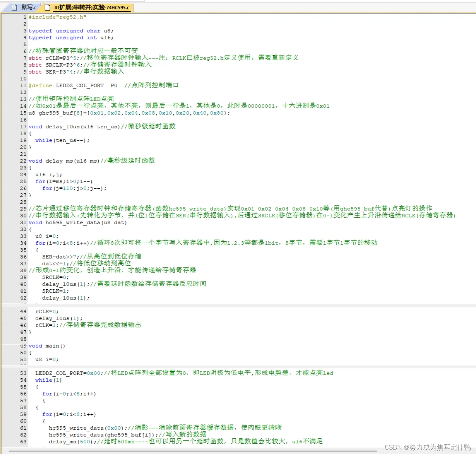Screen dimensions: 476x454
Task: Click the void delay_10us function header
Action: [74, 127]
